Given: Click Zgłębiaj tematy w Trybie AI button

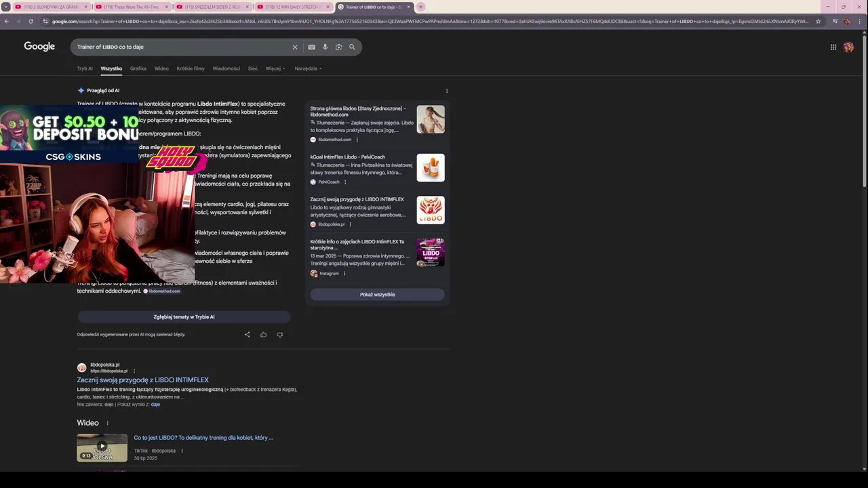Looking at the screenshot, I should pos(184,317).
